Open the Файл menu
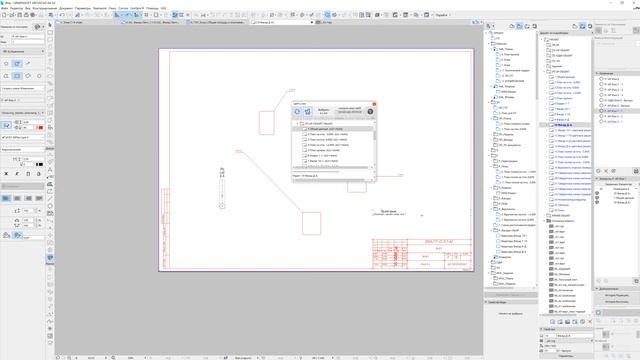 (4, 8)
